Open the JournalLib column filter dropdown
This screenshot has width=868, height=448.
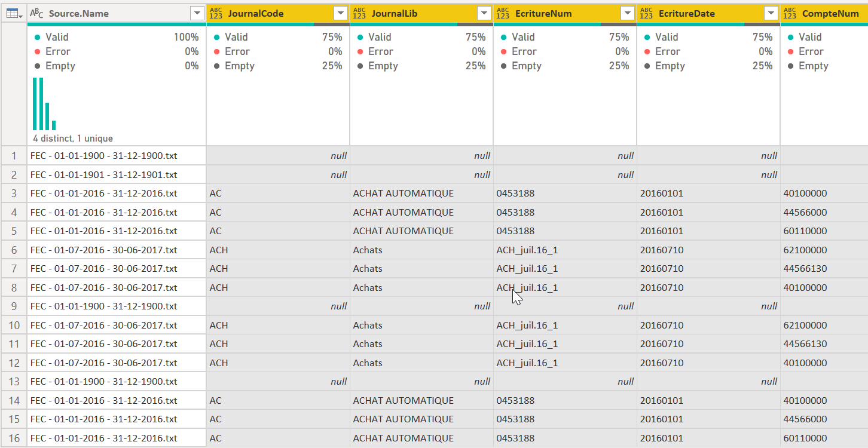(x=484, y=13)
